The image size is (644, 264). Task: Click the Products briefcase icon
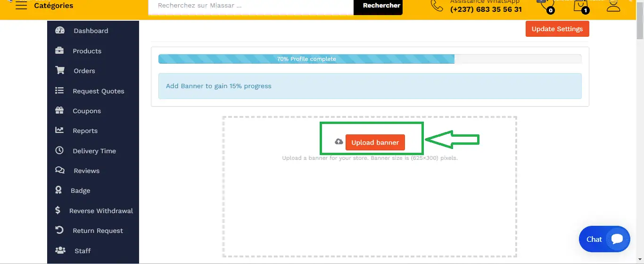point(59,51)
